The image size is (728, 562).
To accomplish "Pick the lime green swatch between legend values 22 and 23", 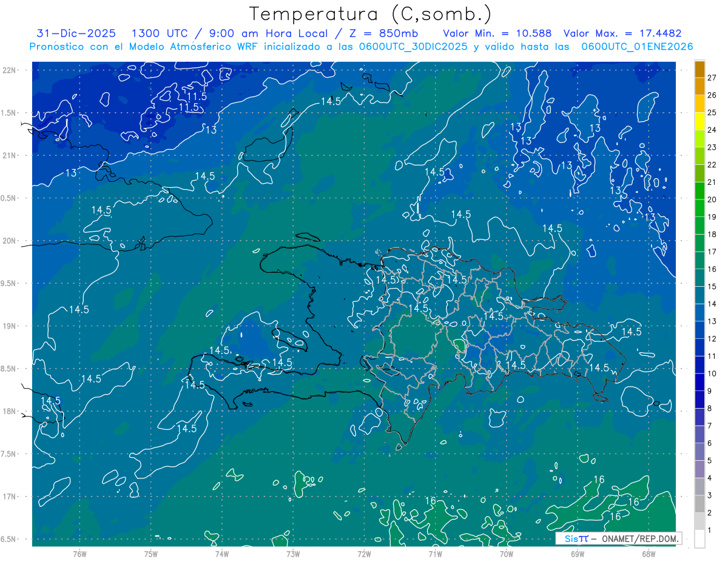I will tap(700, 156).
